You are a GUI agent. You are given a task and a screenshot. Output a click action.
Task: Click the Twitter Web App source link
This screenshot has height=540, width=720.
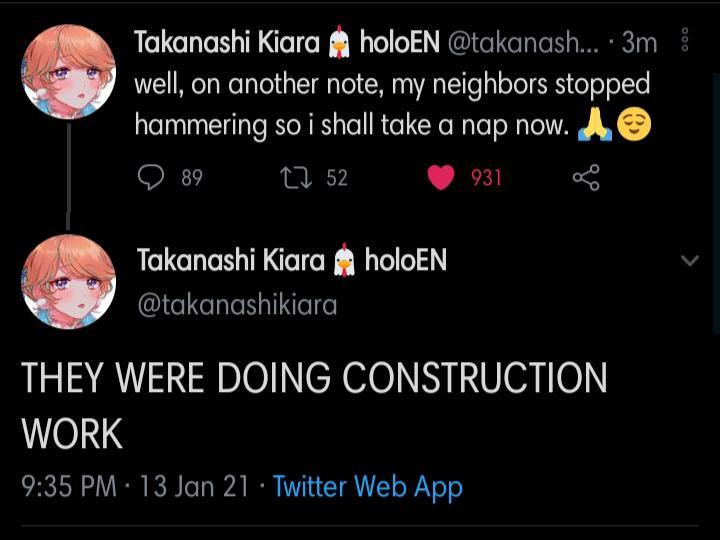(x=367, y=487)
